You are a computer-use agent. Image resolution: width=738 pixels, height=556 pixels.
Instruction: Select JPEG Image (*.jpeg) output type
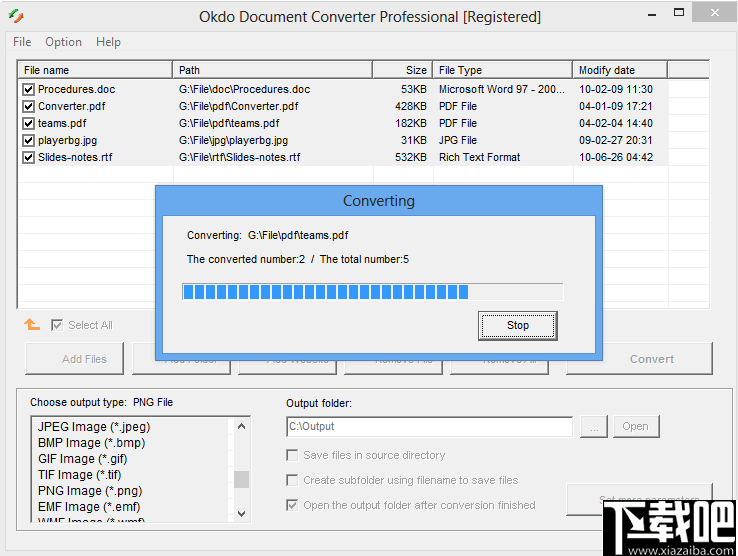pos(94,427)
